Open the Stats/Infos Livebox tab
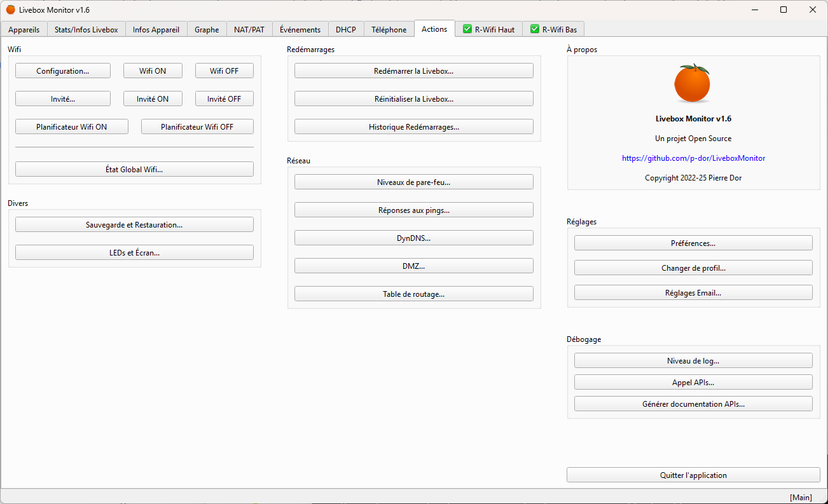828x504 pixels. (86, 29)
